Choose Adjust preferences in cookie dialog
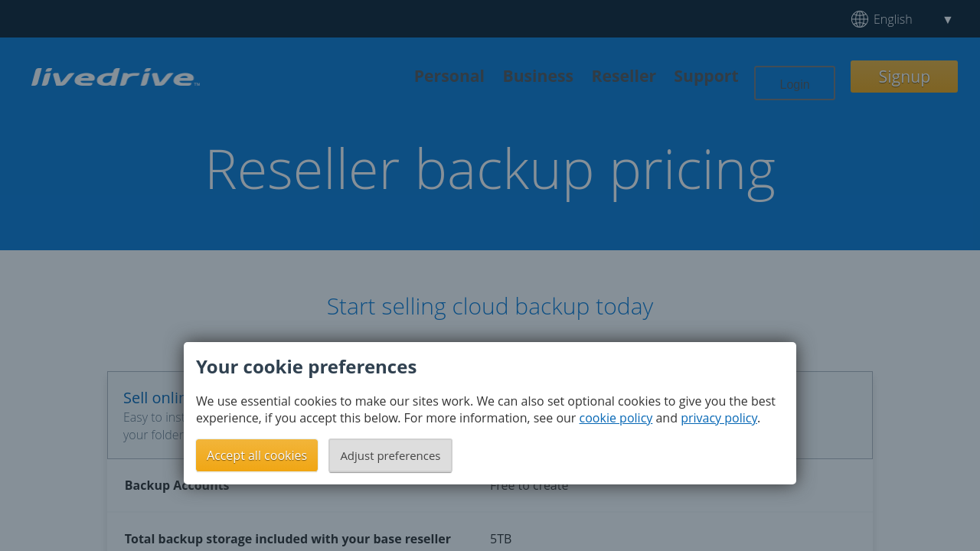Image resolution: width=980 pixels, height=551 pixels. 390,455
